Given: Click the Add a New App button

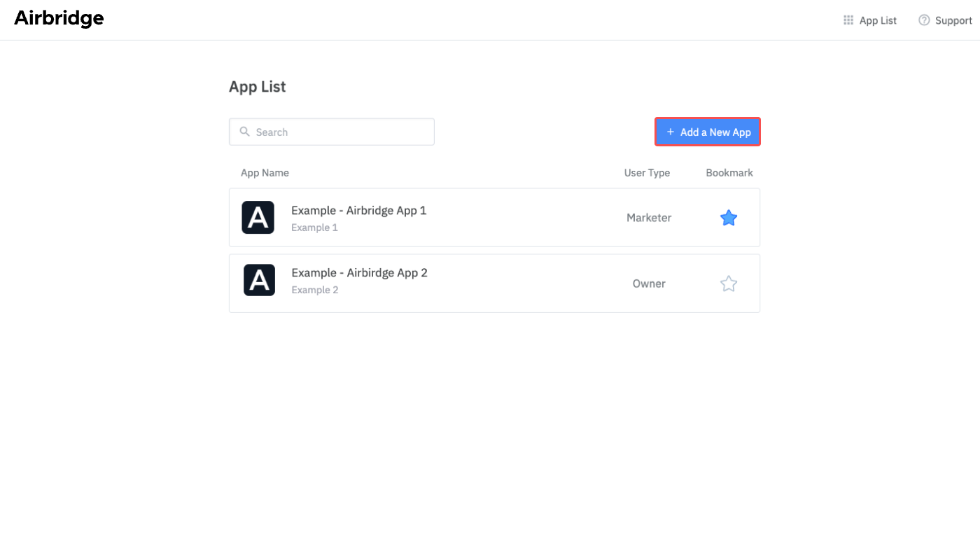Looking at the screenshot, I should (x=708, y=132).
